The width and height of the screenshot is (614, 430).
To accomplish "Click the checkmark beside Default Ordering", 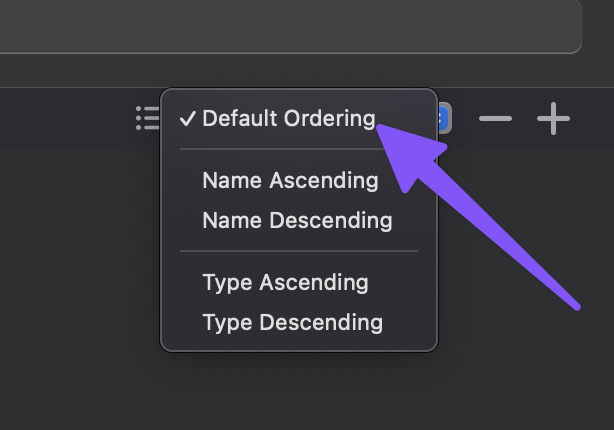I will [x=187, y=119].
